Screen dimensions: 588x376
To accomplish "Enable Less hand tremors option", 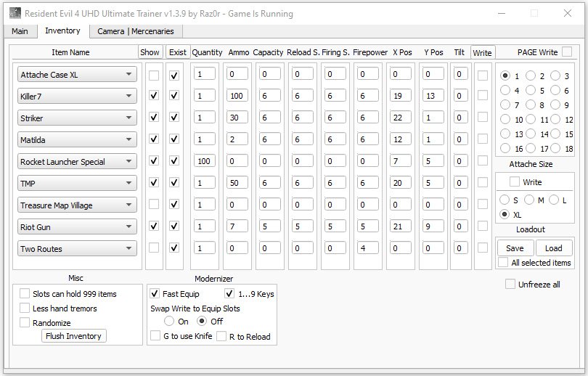I will 25,308.
